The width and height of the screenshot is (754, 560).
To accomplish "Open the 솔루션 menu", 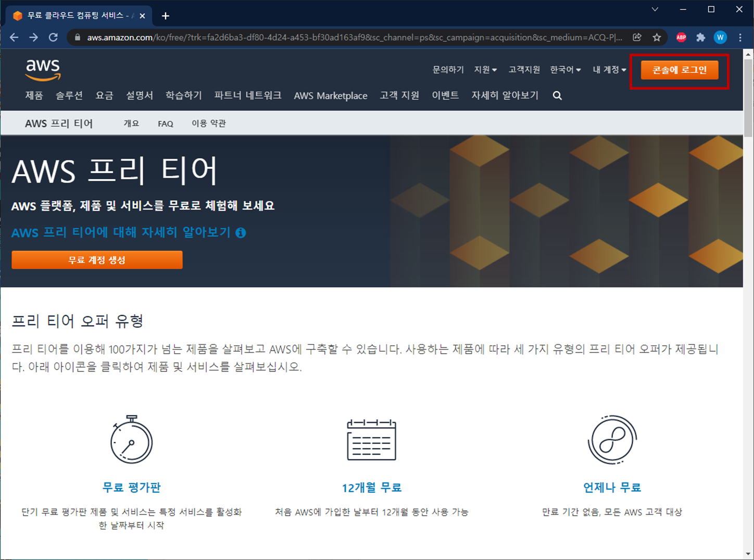I will [x=69, y=95].
